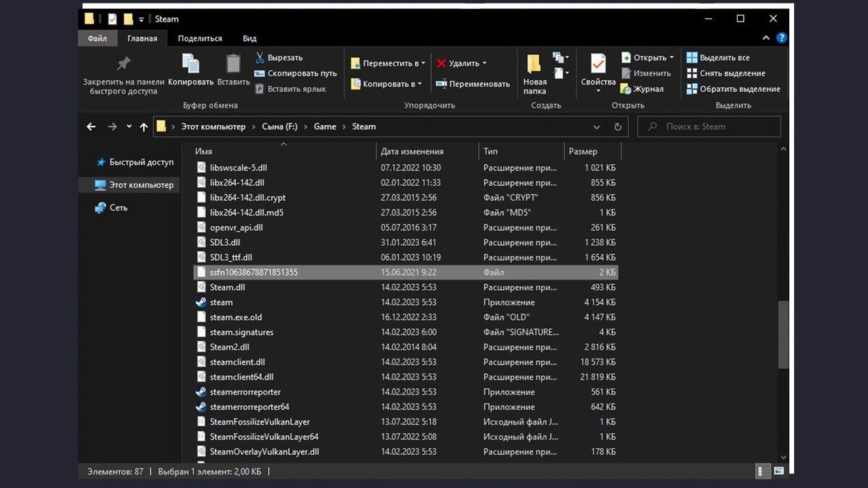Open Сеть in the sidebar
Image resolution: width=868 pixels, height=488 pixels.
tap(111, 207)
